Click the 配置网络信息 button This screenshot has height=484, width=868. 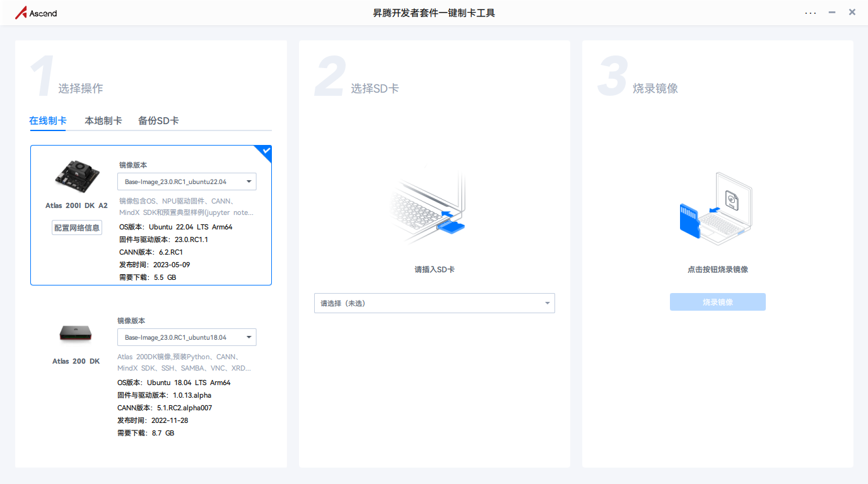click(77, 228)
